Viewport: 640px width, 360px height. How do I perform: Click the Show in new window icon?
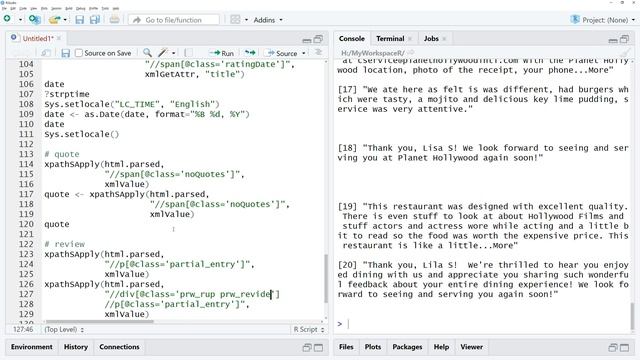(46, 53)
